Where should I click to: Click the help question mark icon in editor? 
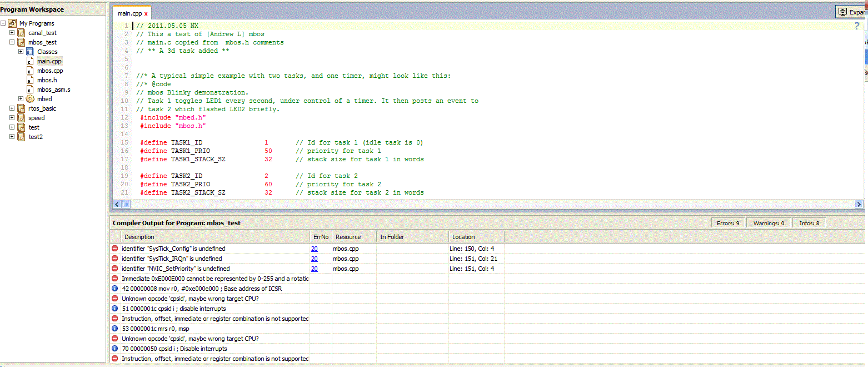point(856,26)
